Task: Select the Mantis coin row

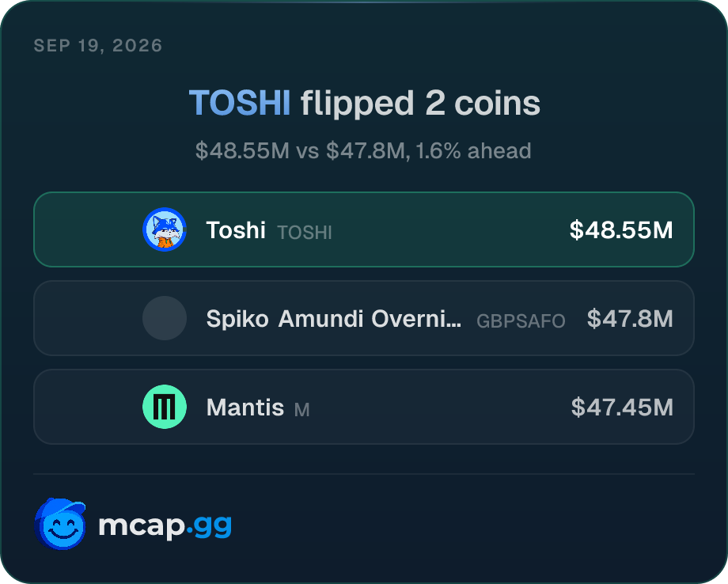Action: pyautogui.click(x=364, y=407)
